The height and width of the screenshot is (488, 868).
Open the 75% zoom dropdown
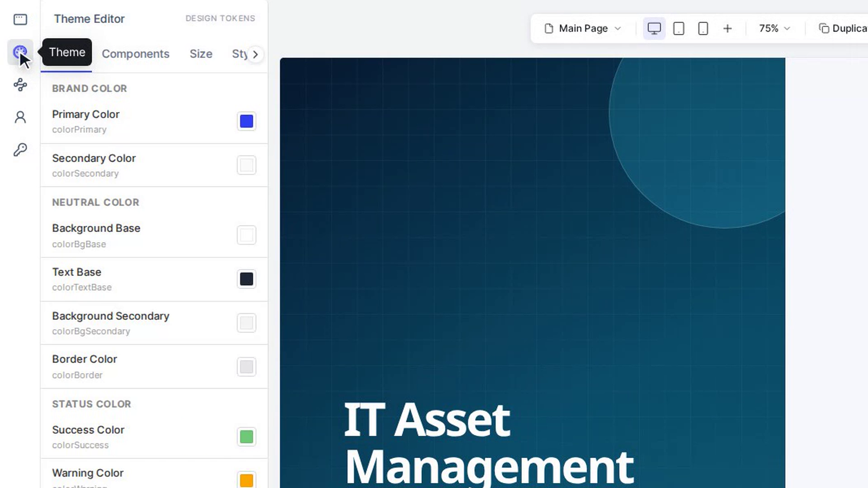(774, 28)
